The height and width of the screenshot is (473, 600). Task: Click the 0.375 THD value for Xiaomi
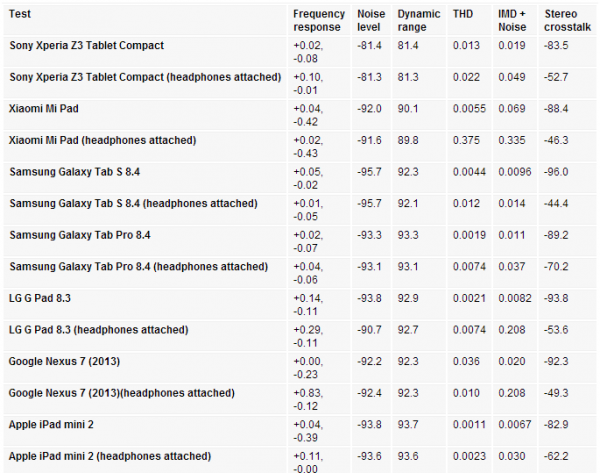tap(466, 140)
